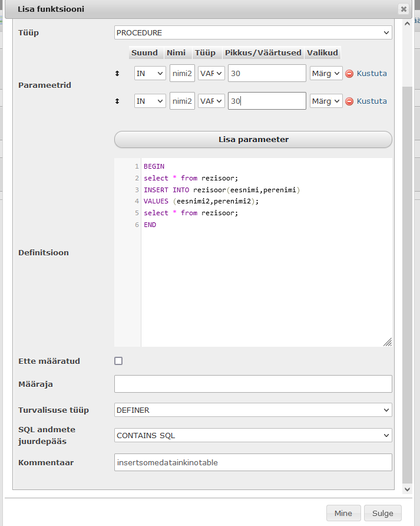The width and height of the screenshot is (420, 526).
Task: Click second parameter's length field 30
Action: 267,101
